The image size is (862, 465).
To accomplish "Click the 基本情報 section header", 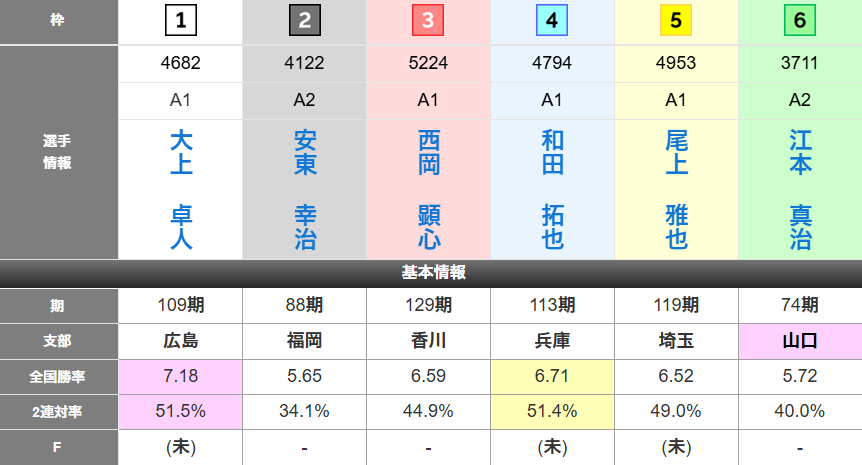I will [x=431, y=273].
